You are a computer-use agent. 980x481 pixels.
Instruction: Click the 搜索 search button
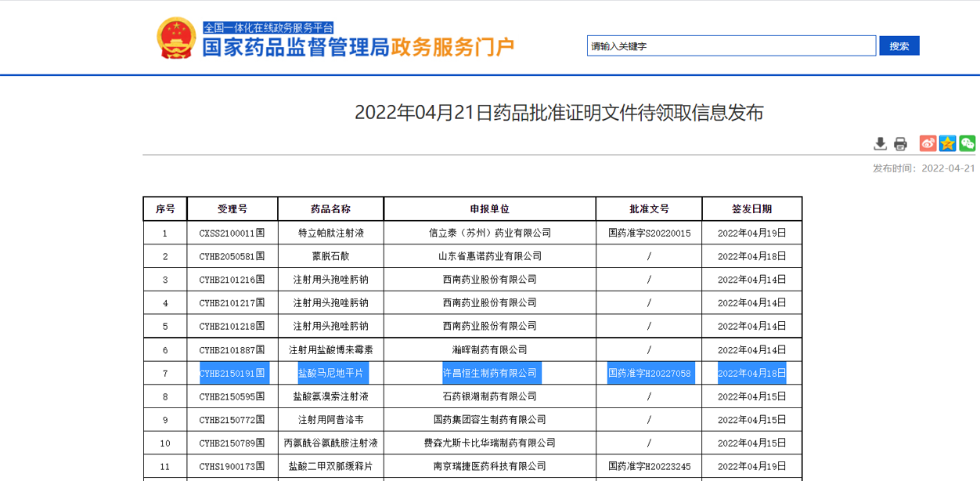(899, 46)
